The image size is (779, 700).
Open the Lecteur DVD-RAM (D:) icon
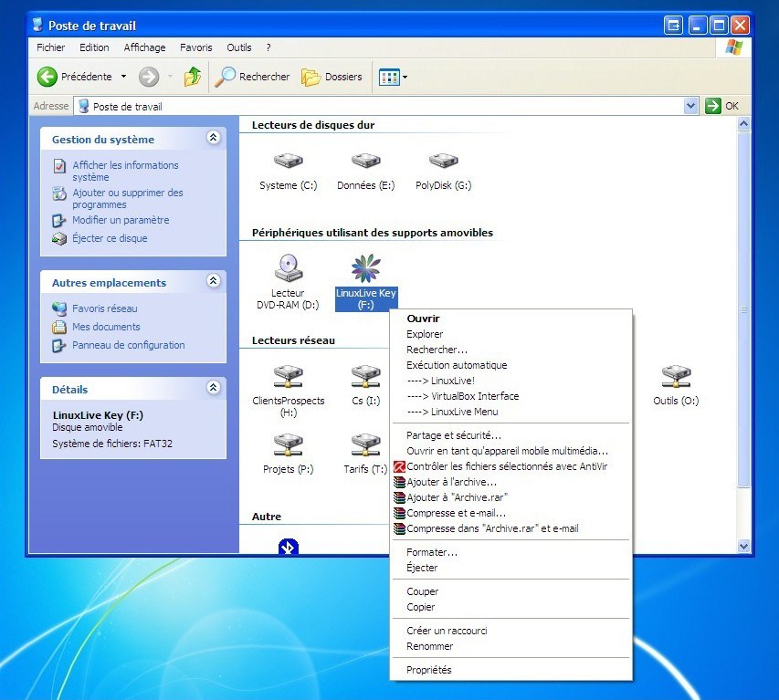coord(288,269)
